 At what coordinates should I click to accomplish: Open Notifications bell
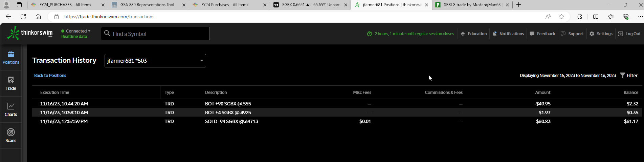point(508,34)
